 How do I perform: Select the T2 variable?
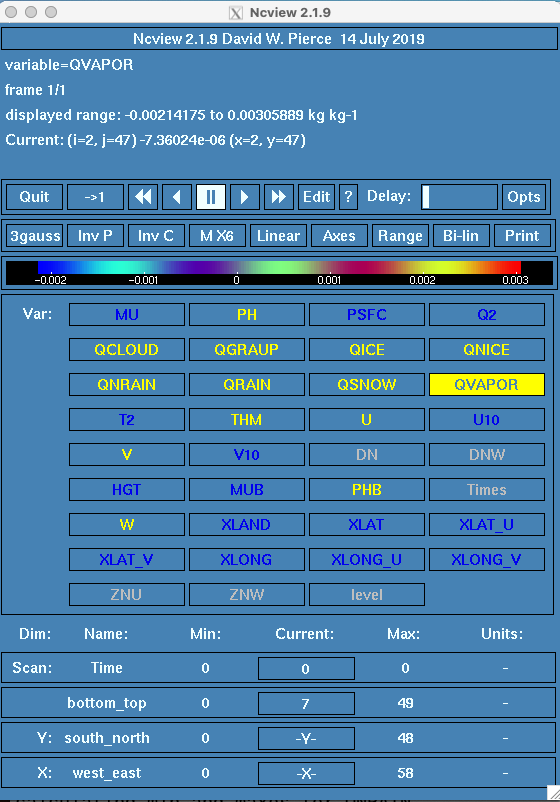(x=127, y=419)
